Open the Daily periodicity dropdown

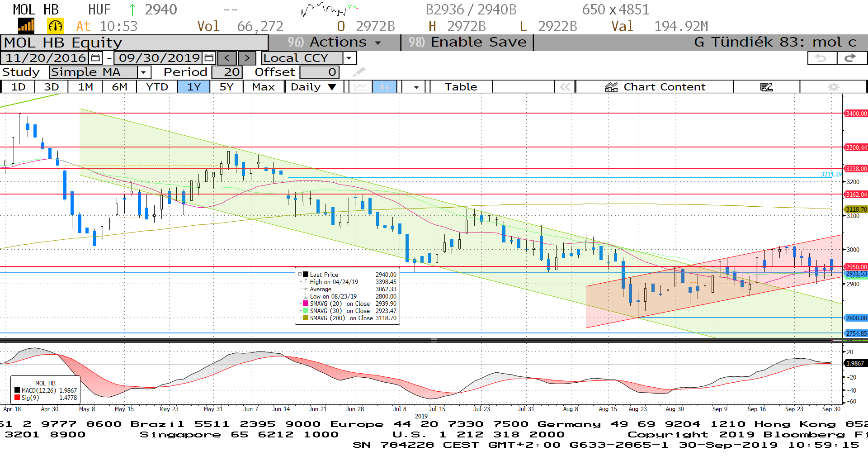point(332,87)
